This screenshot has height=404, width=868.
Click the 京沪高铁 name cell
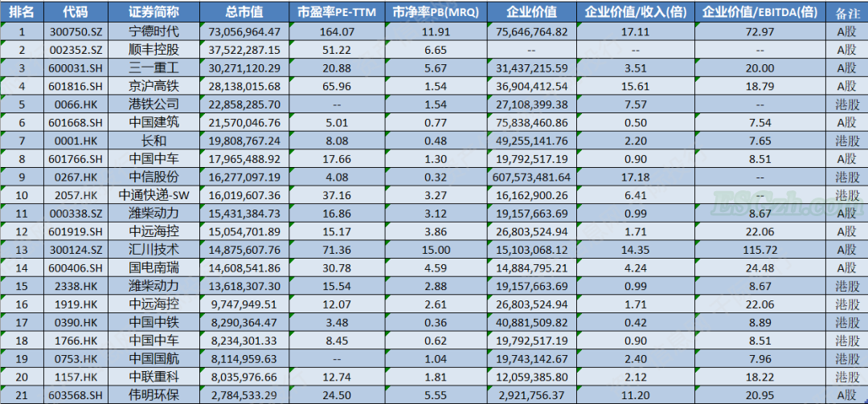point(154,86)
